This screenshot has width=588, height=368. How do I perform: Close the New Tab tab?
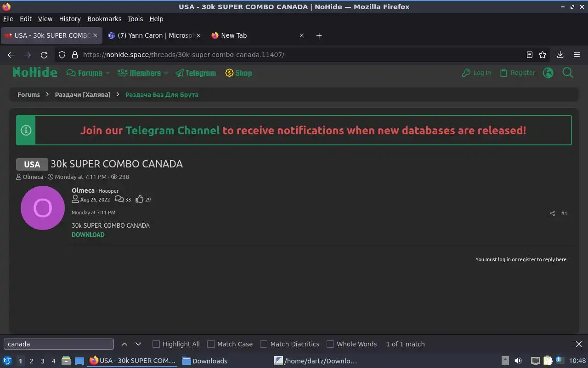click(302, 35)
